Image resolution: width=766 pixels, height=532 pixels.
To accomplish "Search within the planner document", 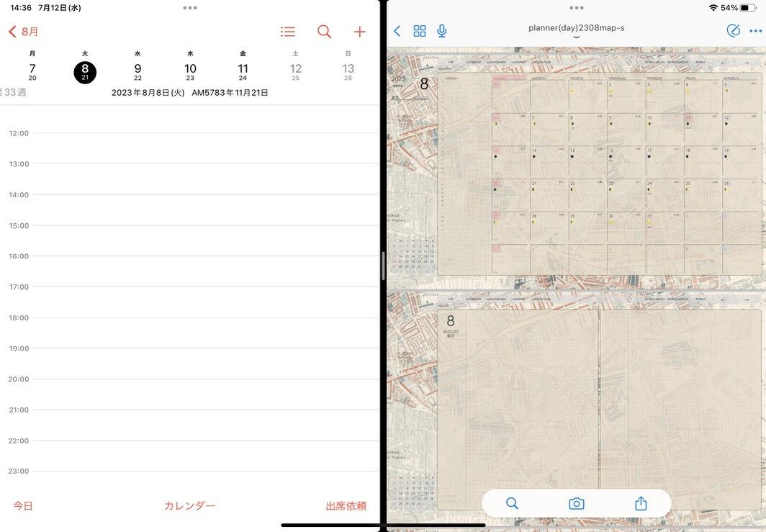I will click(512, 503).
